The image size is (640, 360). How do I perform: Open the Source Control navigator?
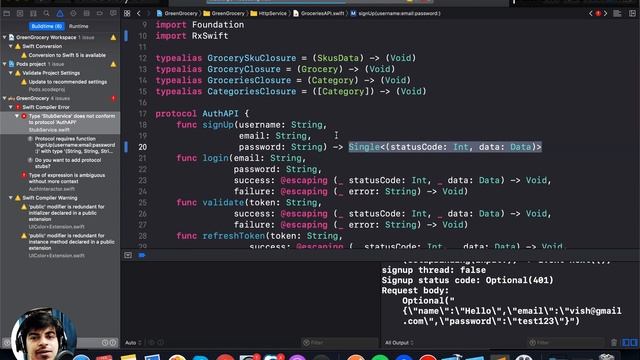[x=20, y=13]
